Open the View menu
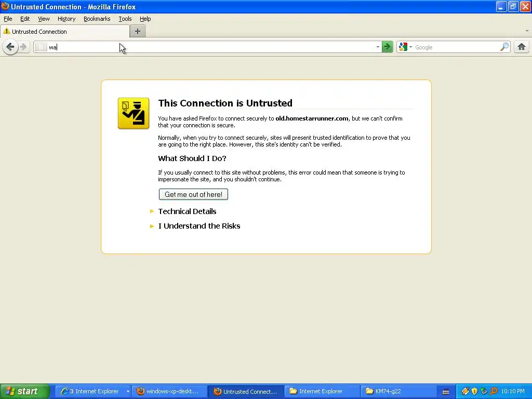 pos(44,19)
